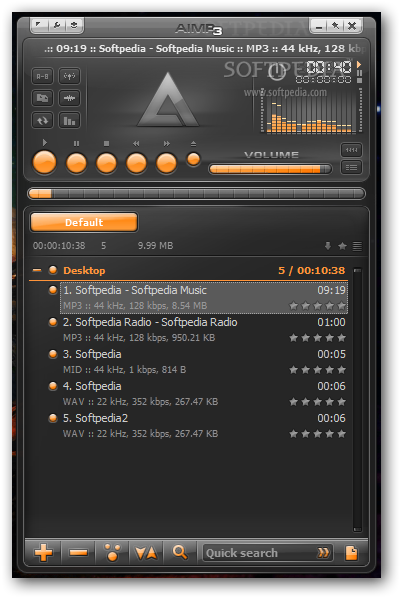Skip to the next track

tap(166, 163)
